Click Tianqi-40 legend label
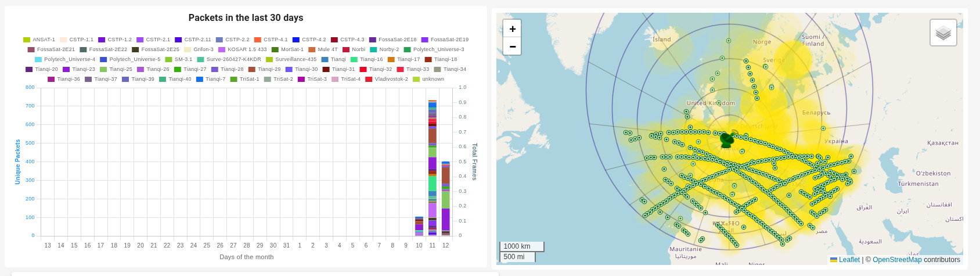 coord(180,79)
